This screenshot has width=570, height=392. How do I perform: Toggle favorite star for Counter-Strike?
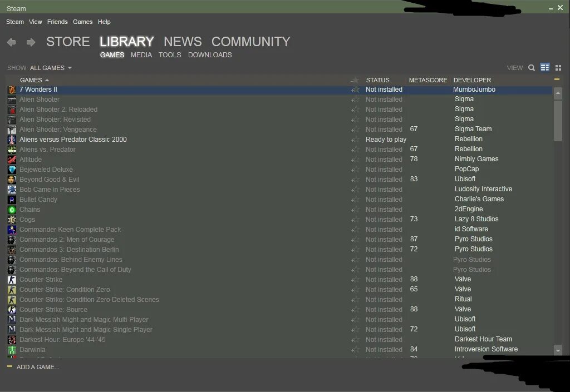pyautogui.click(x=355, y=280)
